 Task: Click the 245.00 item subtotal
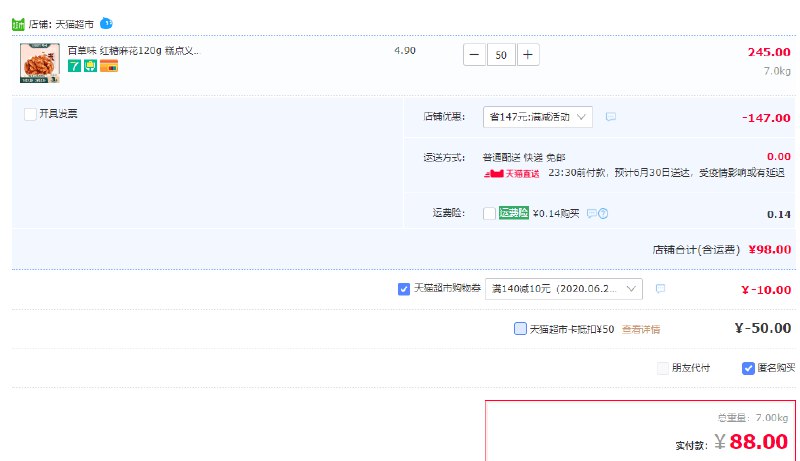coord(769,52)
